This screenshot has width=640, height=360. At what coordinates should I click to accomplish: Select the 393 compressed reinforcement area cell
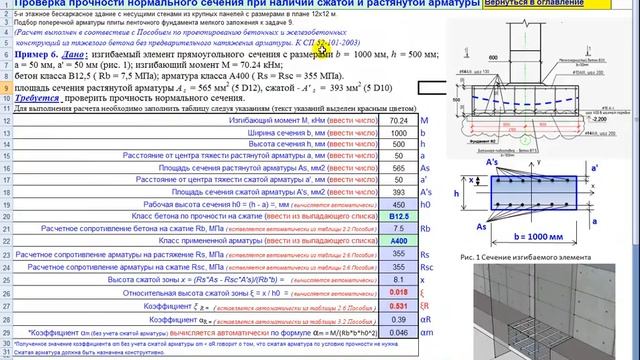point(398,192)
